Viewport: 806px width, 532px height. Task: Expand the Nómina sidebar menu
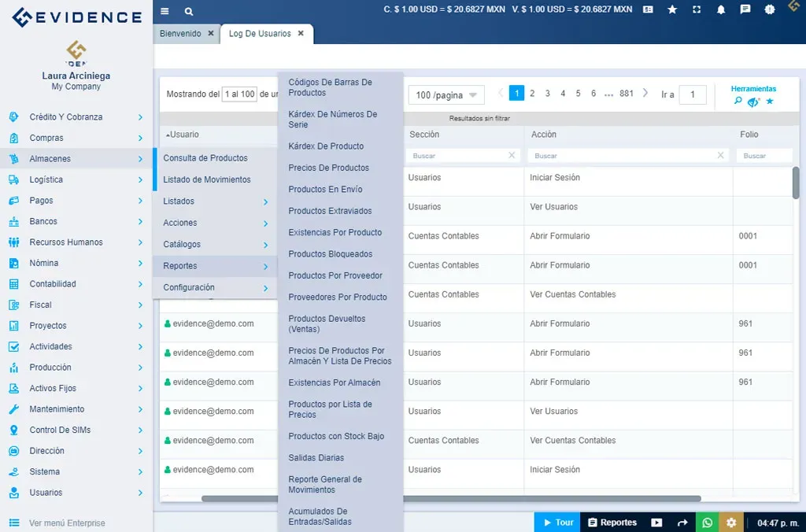click(76, 263)
